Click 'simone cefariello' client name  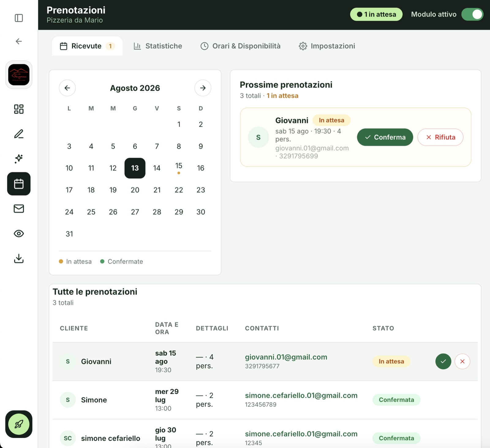[111, 438]
